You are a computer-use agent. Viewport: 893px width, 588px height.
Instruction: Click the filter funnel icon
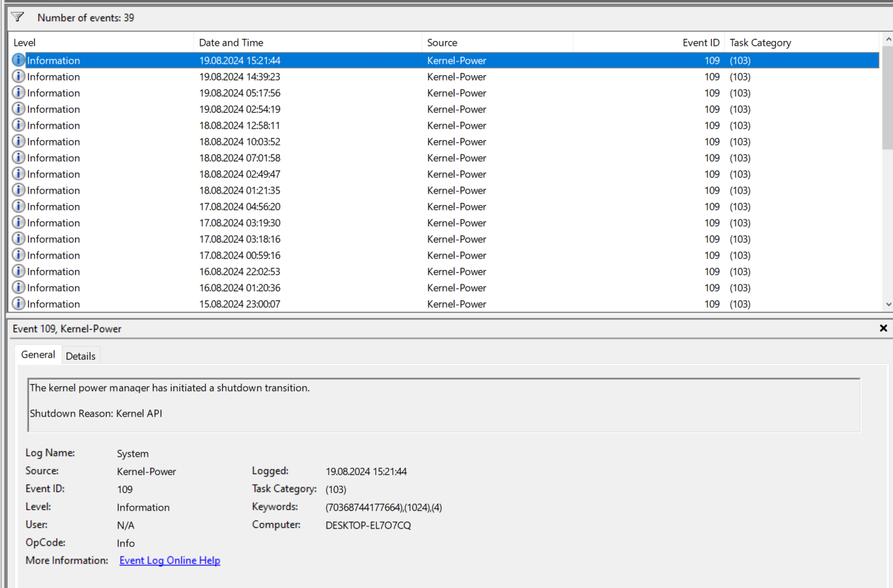[17, 17]
